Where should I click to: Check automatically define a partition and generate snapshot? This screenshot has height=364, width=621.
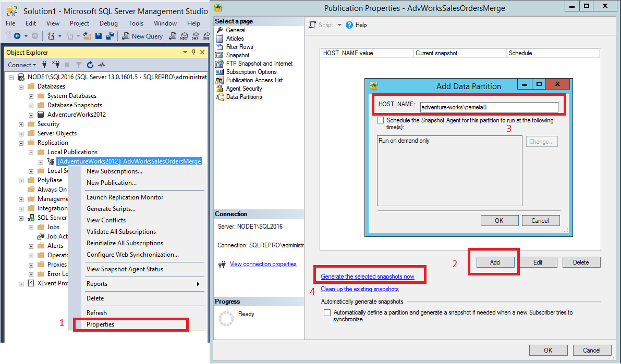point(327,313)
